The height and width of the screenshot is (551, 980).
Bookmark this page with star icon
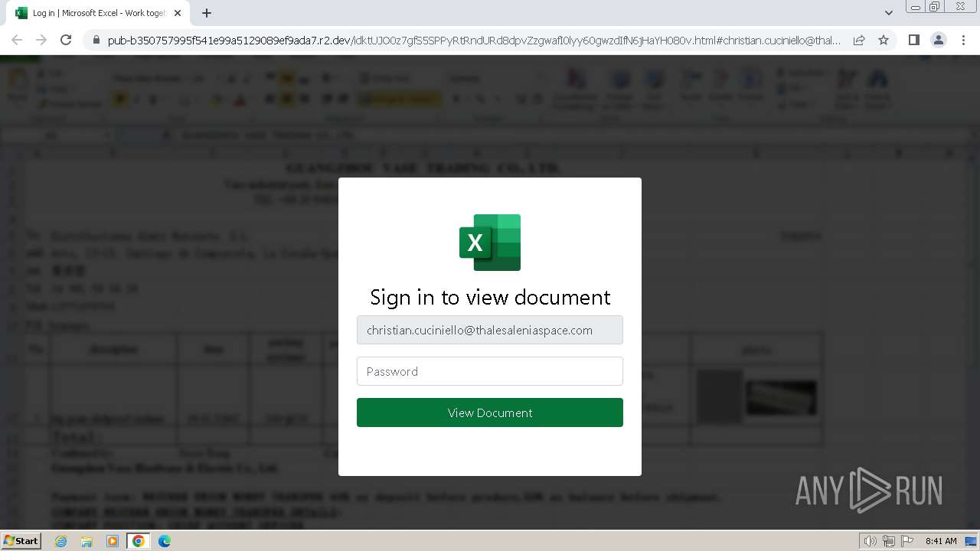point(884,40)
